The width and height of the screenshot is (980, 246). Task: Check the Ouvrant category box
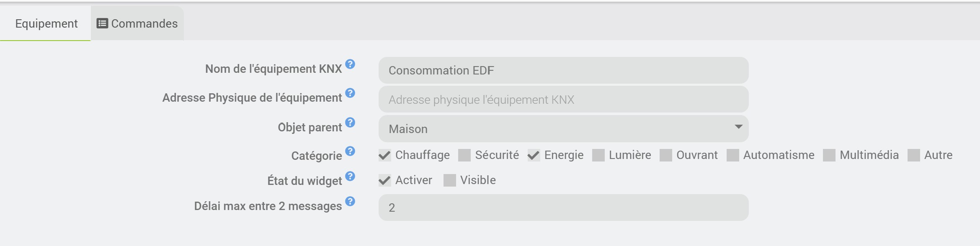click(x=665, y=156)
